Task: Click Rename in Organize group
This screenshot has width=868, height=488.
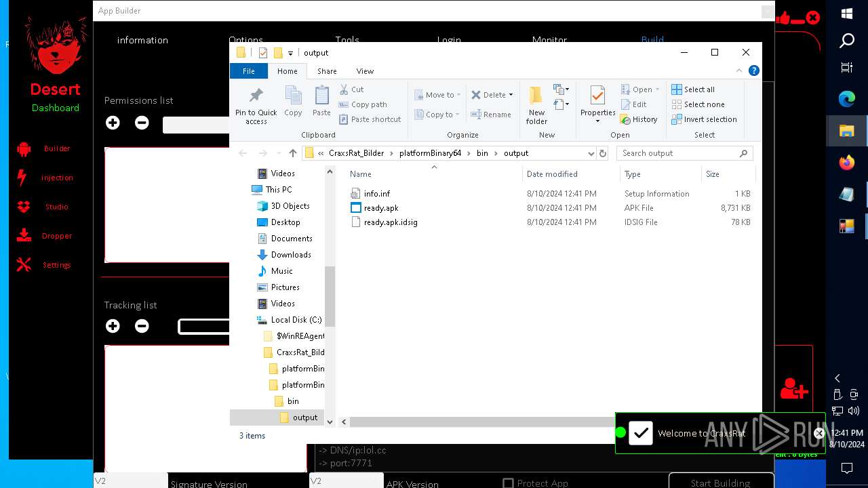Action: click(x=491, y=115)
